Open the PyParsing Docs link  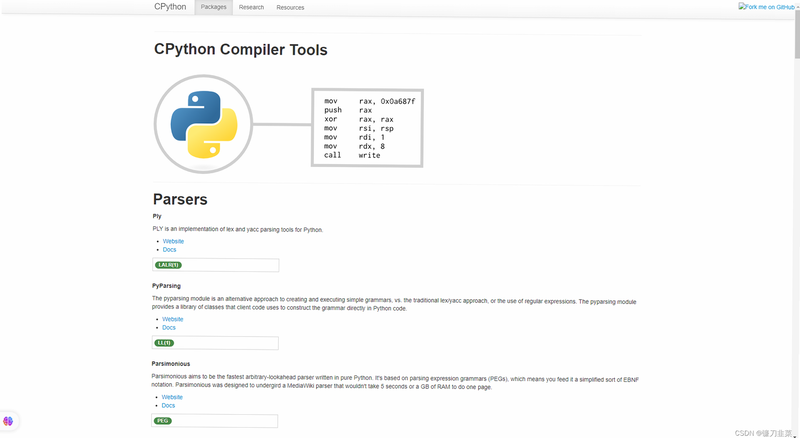169,328
